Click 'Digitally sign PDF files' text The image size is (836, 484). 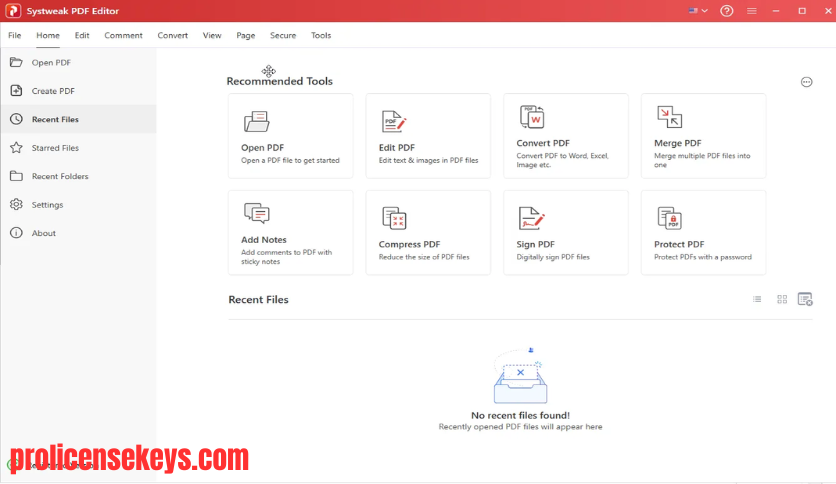tap(553, 257)
